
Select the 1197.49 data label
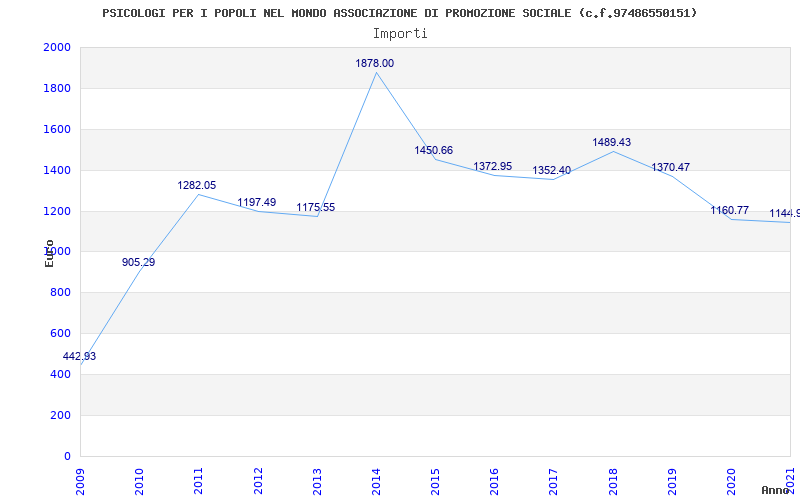tap(256, 202)
